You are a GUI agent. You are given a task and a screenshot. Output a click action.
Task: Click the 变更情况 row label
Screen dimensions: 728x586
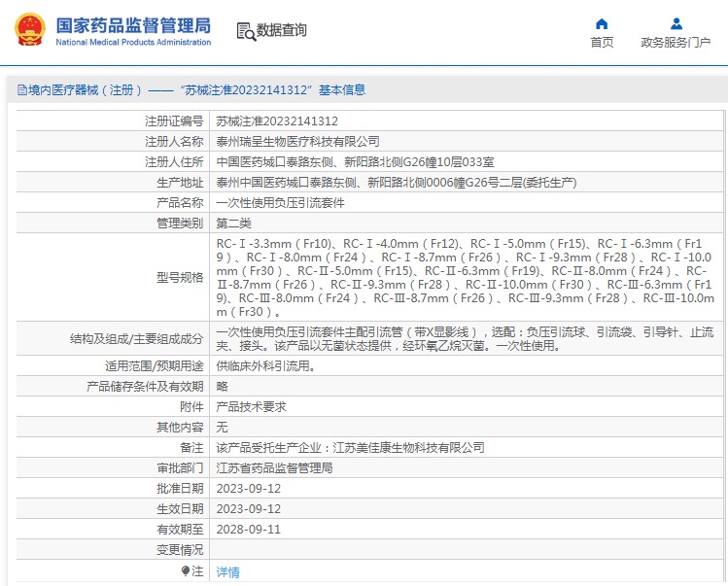coord(180,550)
